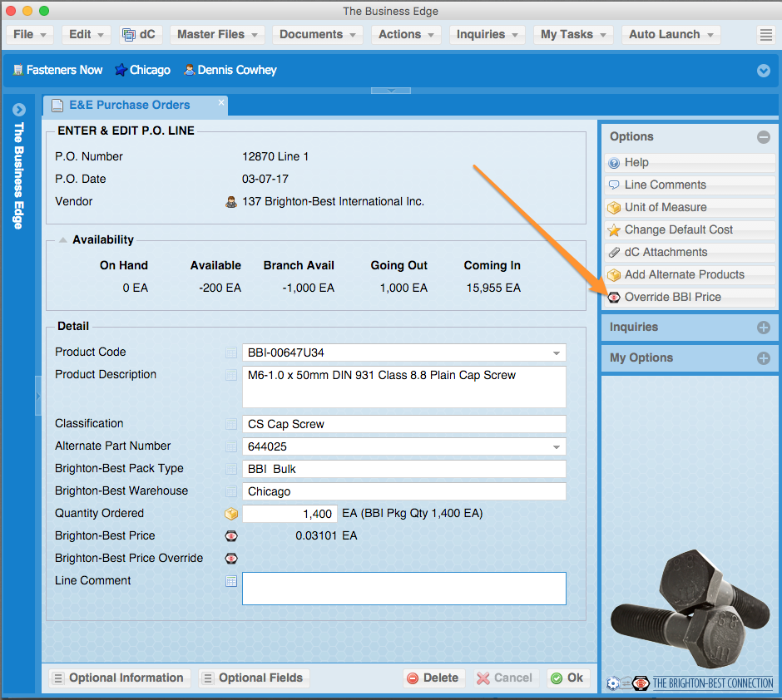This screenshot has width=782, height=700.
Task: Select Add Alternate Products option
Action: 690,274
